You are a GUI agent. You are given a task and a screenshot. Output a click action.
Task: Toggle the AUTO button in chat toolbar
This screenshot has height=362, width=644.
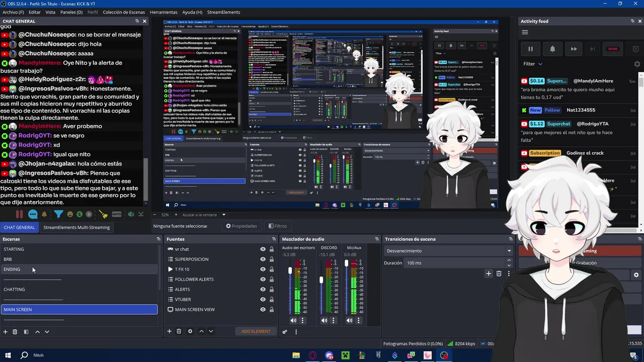click(x=117, y=214)
